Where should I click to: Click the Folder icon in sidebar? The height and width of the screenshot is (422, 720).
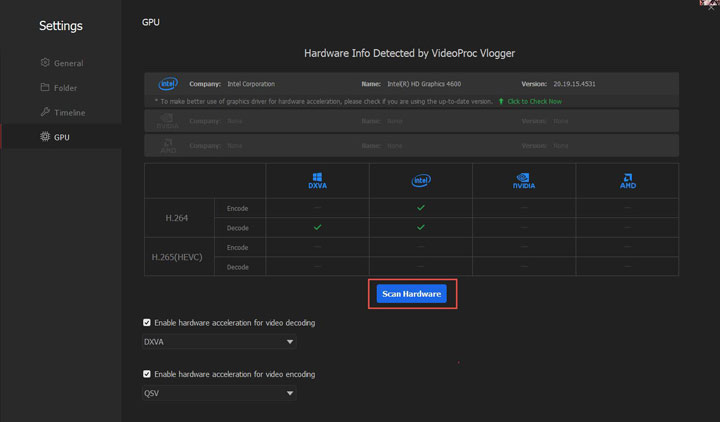tap(45, 88)
